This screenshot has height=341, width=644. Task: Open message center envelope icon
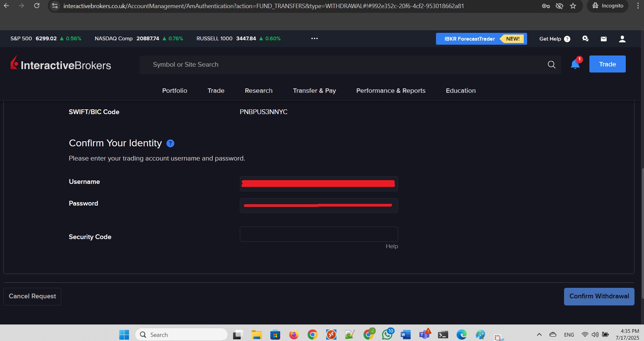(604, 39)
